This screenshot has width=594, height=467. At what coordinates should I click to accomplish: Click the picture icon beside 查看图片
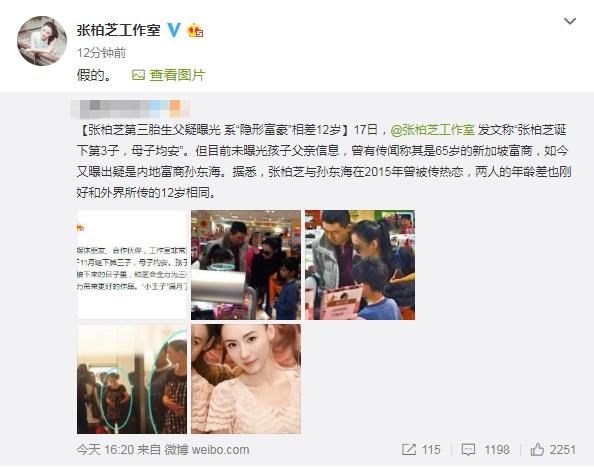click(138, 75)
